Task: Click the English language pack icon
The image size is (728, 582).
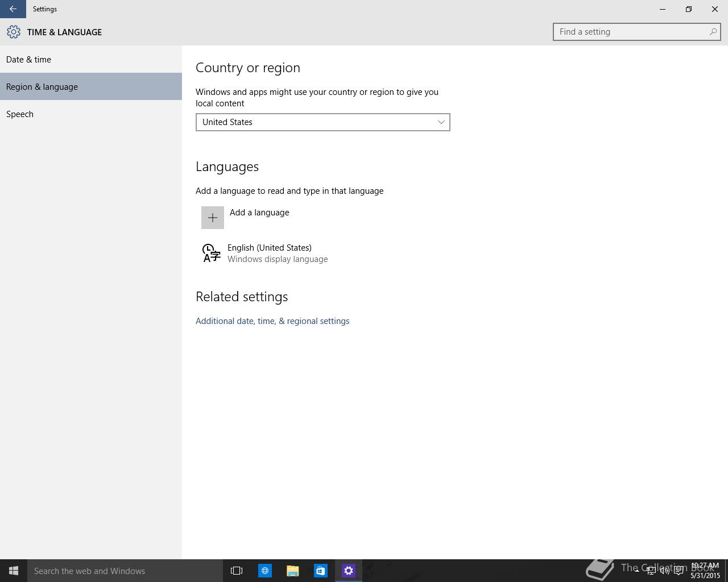Action: pyautogui.click(x=211, y=253)
